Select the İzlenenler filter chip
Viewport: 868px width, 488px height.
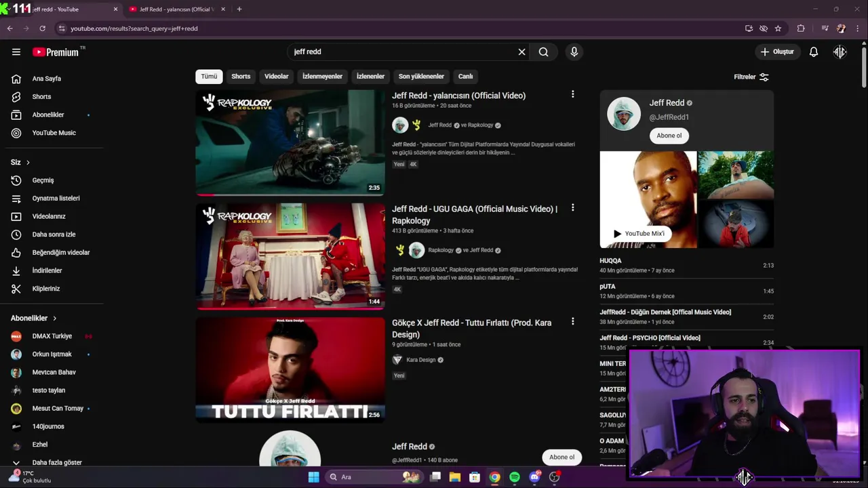pos(370,77)
